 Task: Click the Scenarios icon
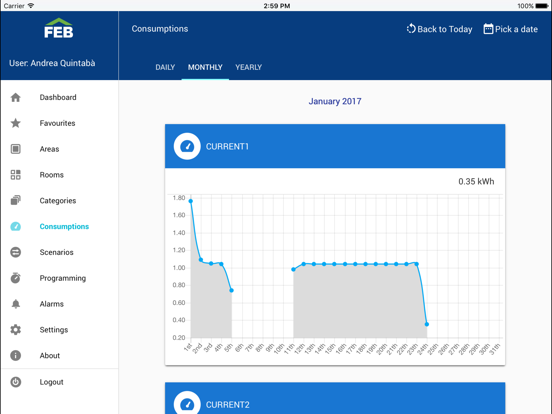click(15, 252)
